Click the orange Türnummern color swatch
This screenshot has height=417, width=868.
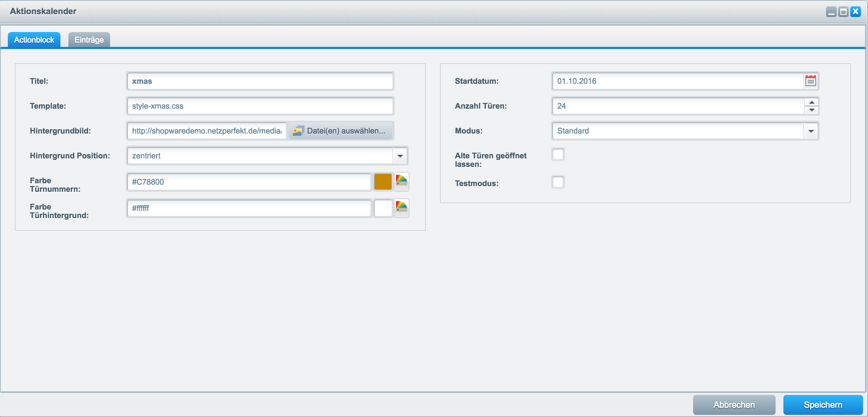[383, 182]
